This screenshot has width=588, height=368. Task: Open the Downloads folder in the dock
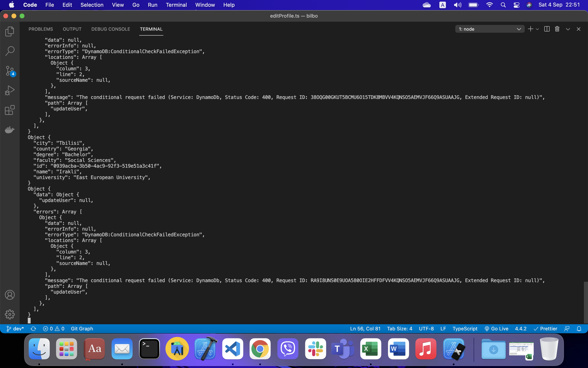(493, 349)
